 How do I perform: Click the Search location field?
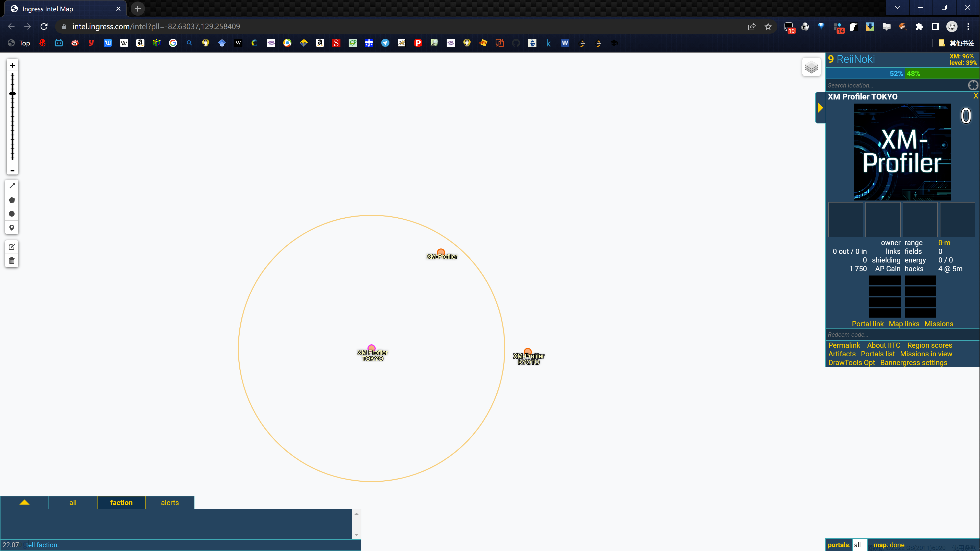click(x=897, y=85)
